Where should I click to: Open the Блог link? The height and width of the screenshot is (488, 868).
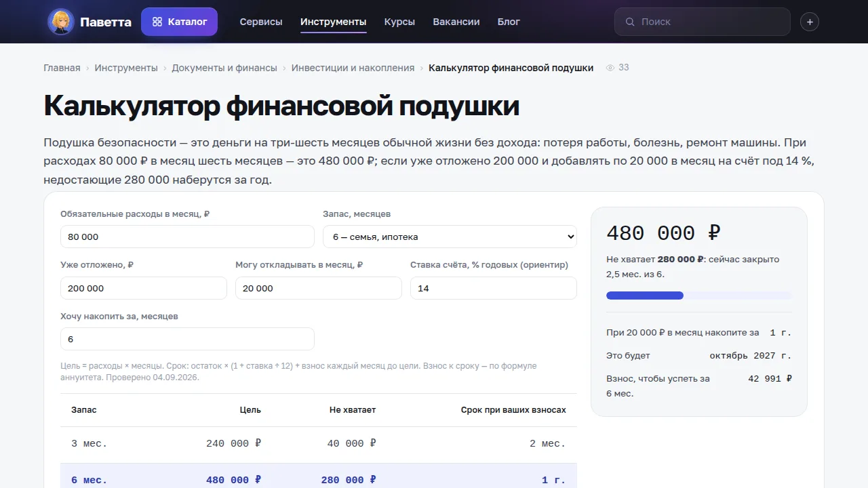[509, 22]
